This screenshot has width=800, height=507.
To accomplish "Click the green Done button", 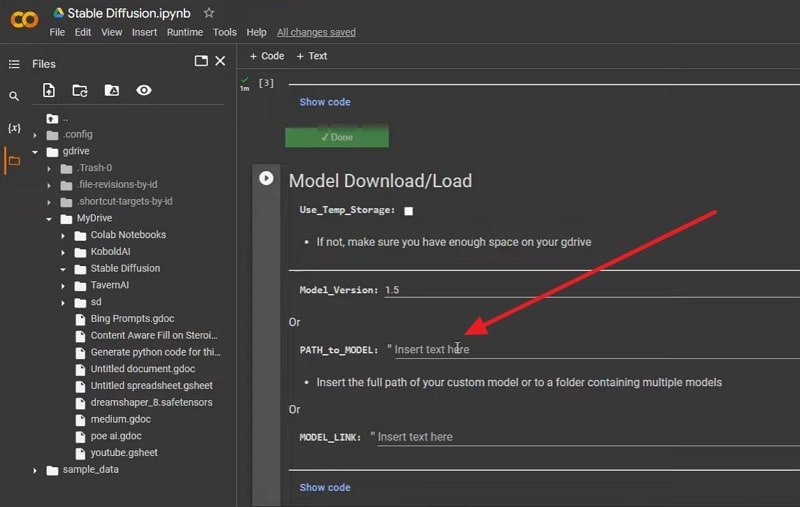I will coord(337,137).
